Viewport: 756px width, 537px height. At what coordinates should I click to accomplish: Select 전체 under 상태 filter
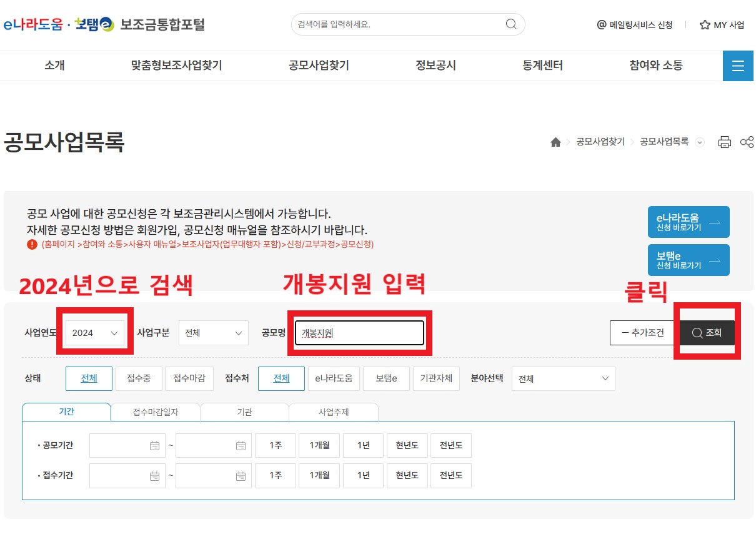point(89,378)
